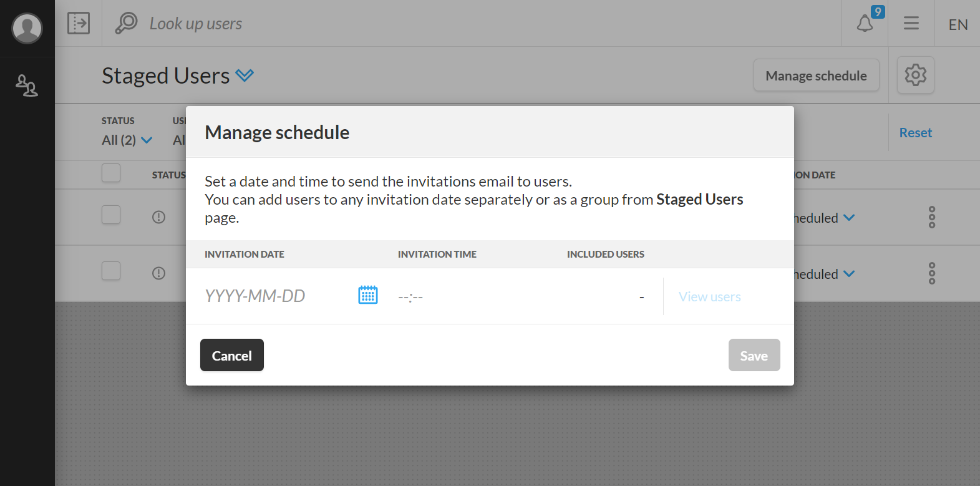The height and width of the screenshot is (486, 980).
Task: Check the second user row checkbox
Action: coord(111,271)
